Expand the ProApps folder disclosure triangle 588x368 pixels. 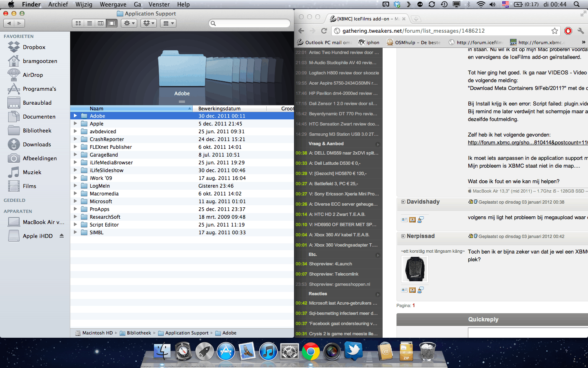click(75, 209)
